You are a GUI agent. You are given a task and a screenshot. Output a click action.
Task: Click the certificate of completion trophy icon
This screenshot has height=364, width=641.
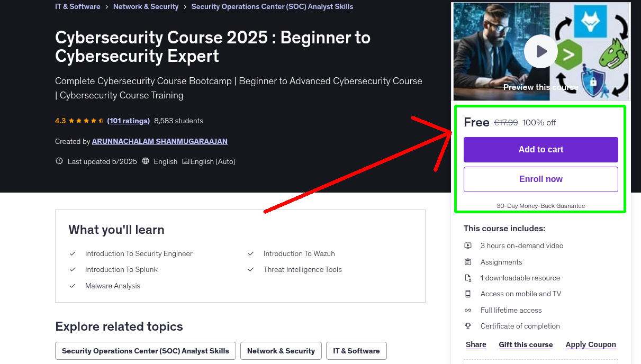point(468,326)
